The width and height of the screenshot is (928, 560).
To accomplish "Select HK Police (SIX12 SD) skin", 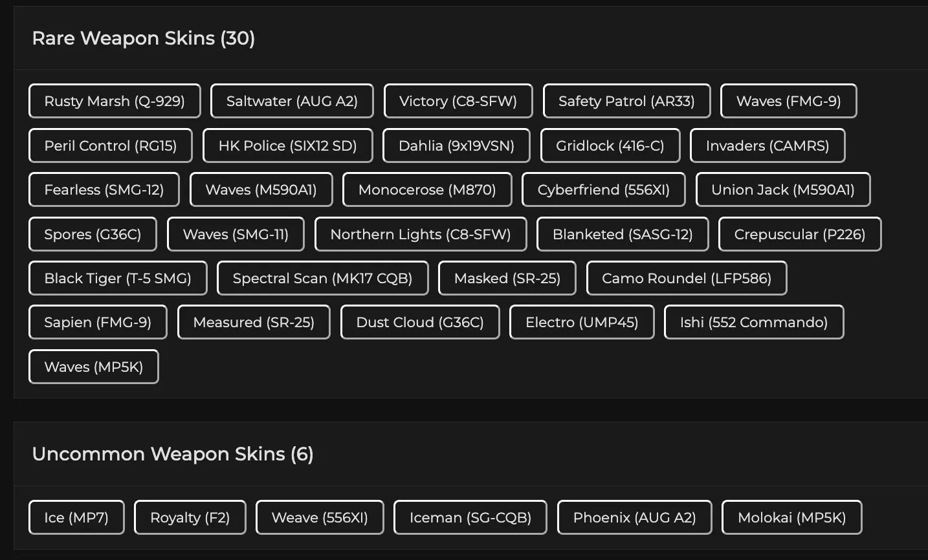I will pyautogui.click(x=287, y=145).
